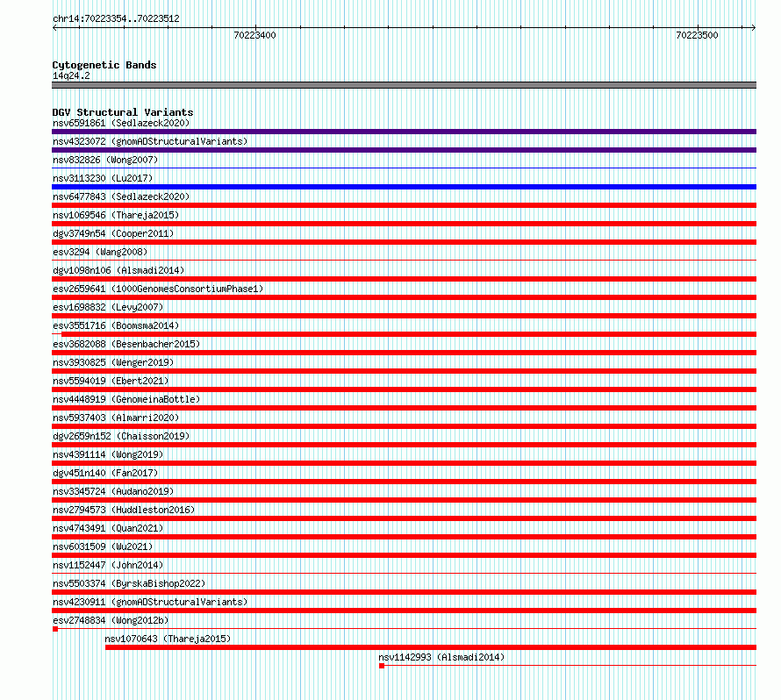Open nsv3345724 (Audano2019) entry
Screen dimensions: 781x700
113,491
